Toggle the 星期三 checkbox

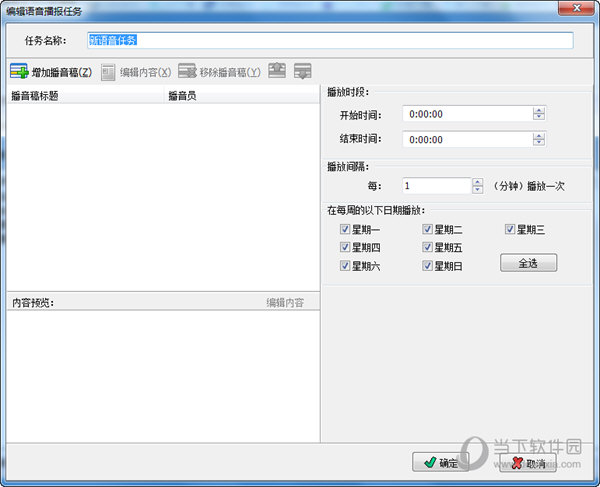510,229
